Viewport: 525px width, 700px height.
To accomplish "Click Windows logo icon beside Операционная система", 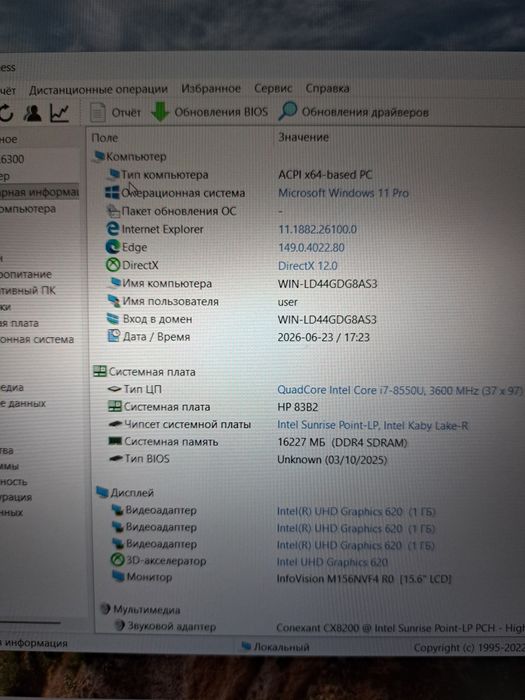I will coord(112,192).
